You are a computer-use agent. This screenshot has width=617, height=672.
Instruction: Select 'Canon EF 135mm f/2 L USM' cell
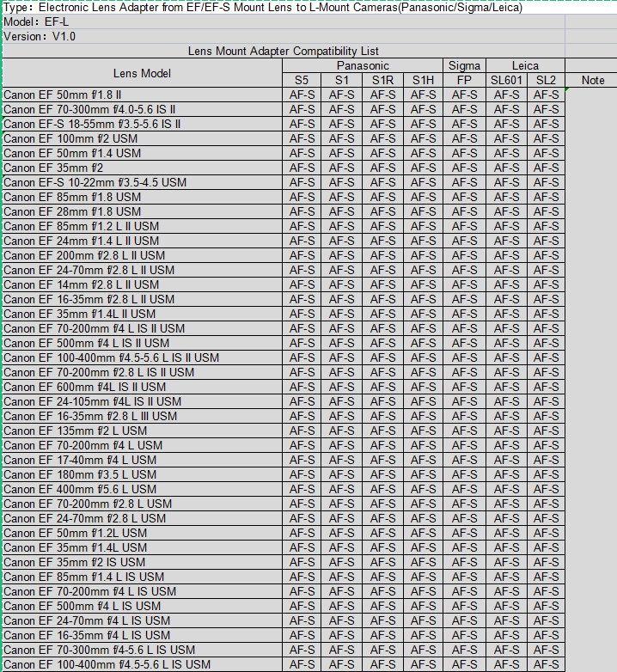tap(143, 431)
